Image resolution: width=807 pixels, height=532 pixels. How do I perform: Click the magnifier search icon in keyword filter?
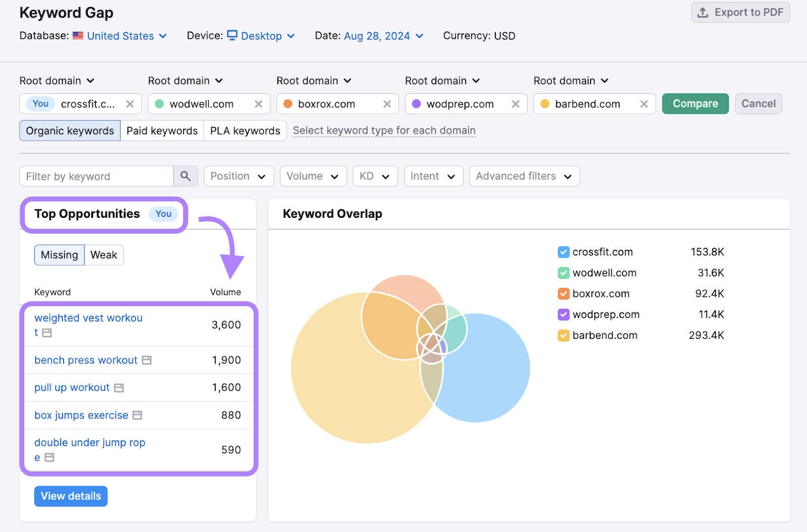click(x=186, y=176)
